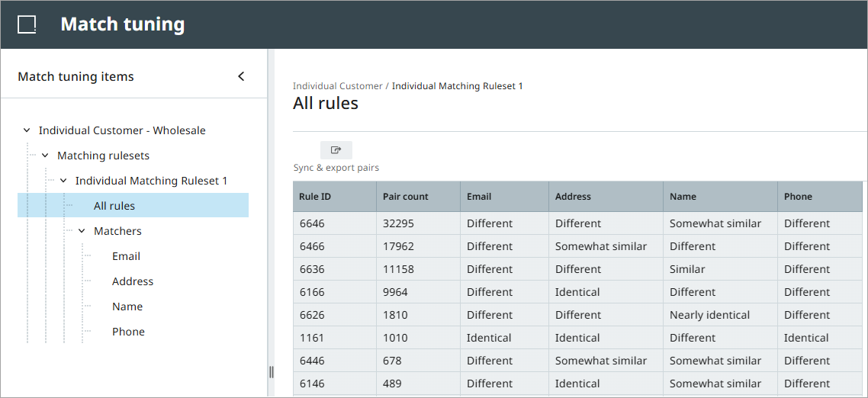Grab the vertical panel splitter handle
868x398 pixels.
coord(272,371)
